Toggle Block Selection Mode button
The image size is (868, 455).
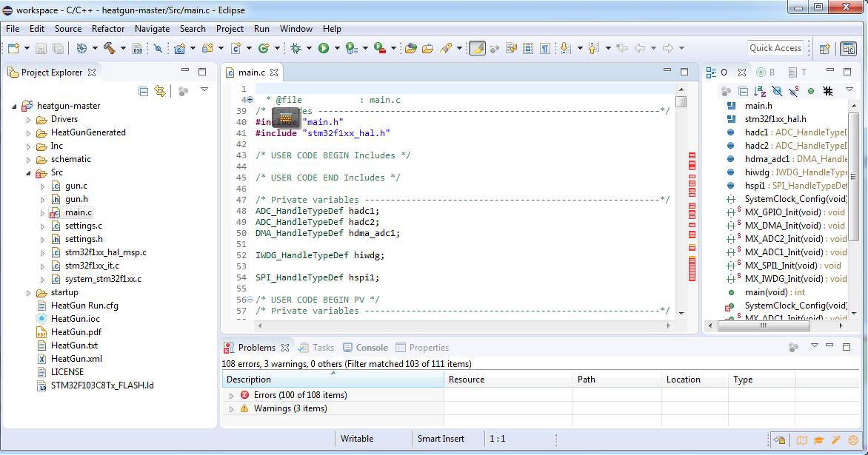[528, 48]
